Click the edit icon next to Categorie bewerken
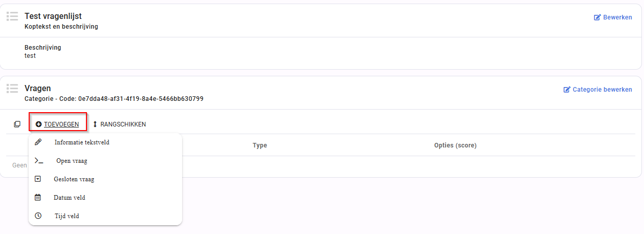644x234 pixels. click(x=567, y=90)
